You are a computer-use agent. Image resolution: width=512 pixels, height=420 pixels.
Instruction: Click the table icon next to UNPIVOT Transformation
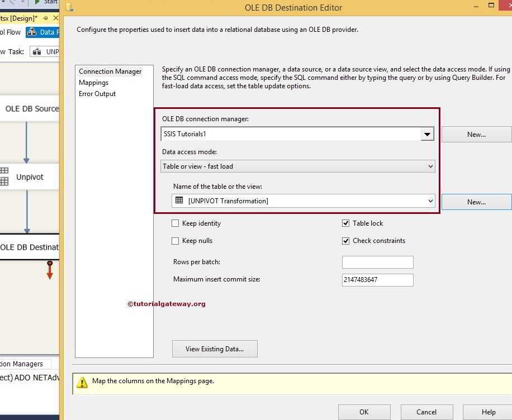click(x=179, y=201)
